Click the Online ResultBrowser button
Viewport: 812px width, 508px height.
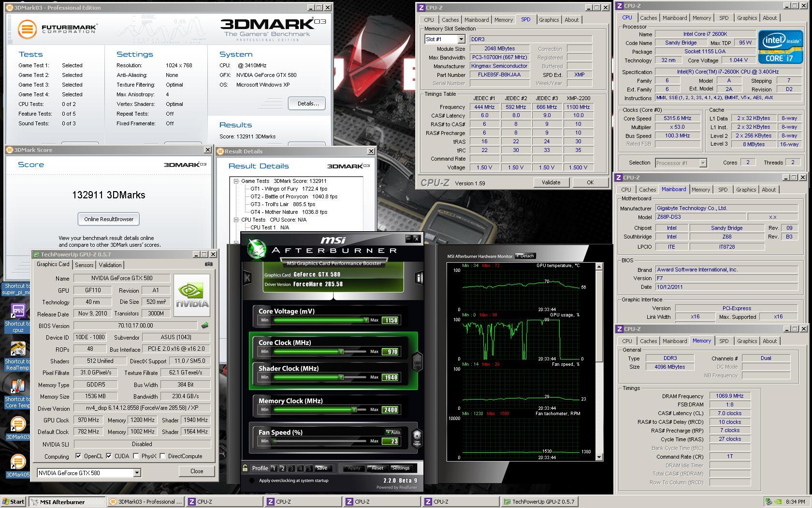(109, 219)
